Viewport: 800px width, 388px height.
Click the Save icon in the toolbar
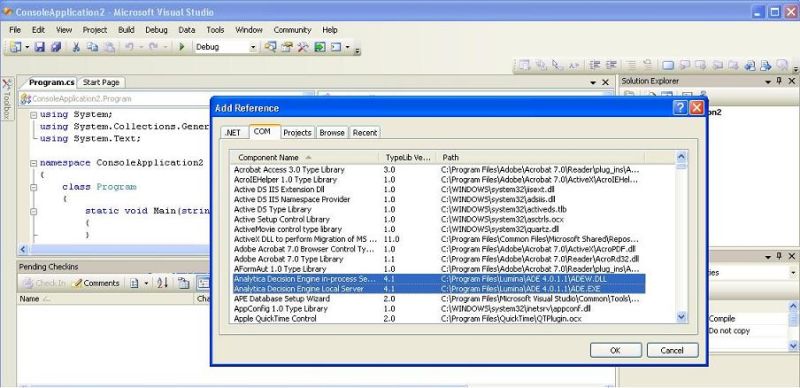[40, 47]
